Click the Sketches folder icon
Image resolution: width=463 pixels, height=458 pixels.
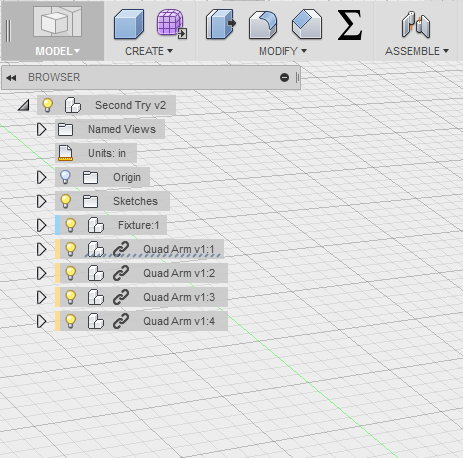point(90,201)
